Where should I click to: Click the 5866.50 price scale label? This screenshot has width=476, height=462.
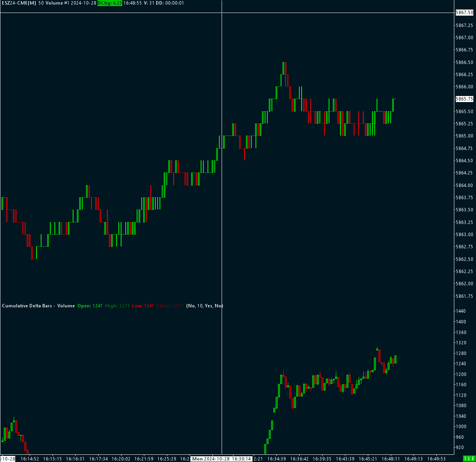(465, 62)
